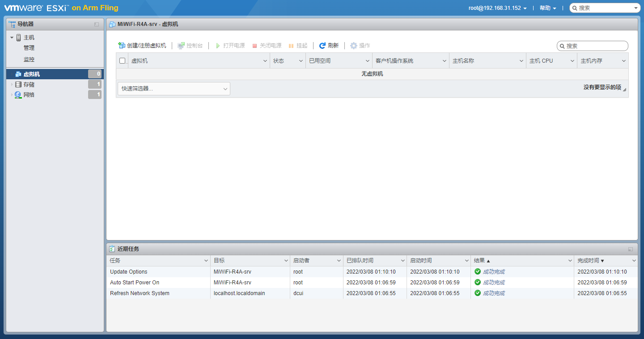
Task: Minimize the Recent Tasks (近期任务) panel icon
Action: click(x=631, y=249)
